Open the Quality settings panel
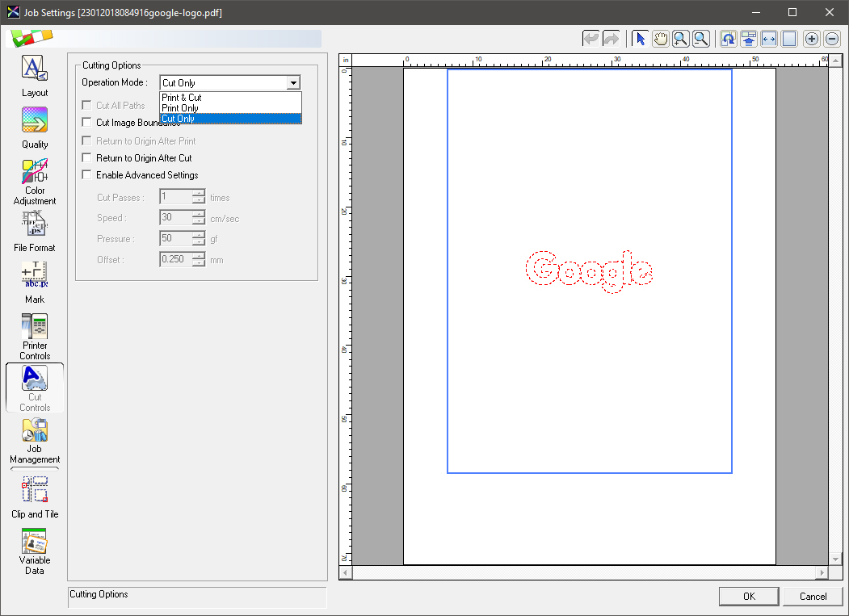 click(x=35, y=128)
